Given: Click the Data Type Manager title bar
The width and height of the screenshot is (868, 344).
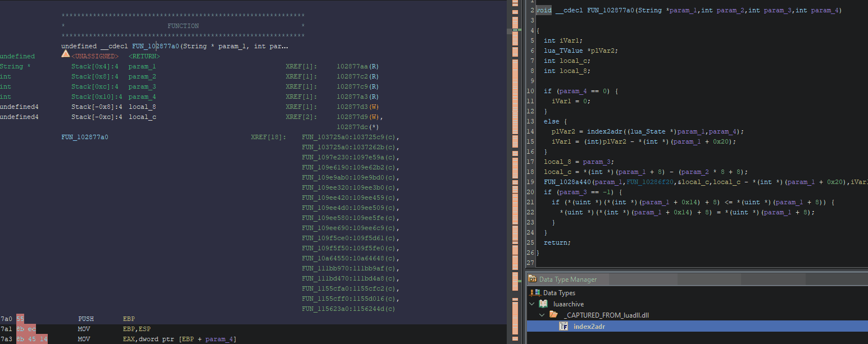Looking at the screenshot, I should 697,279.
